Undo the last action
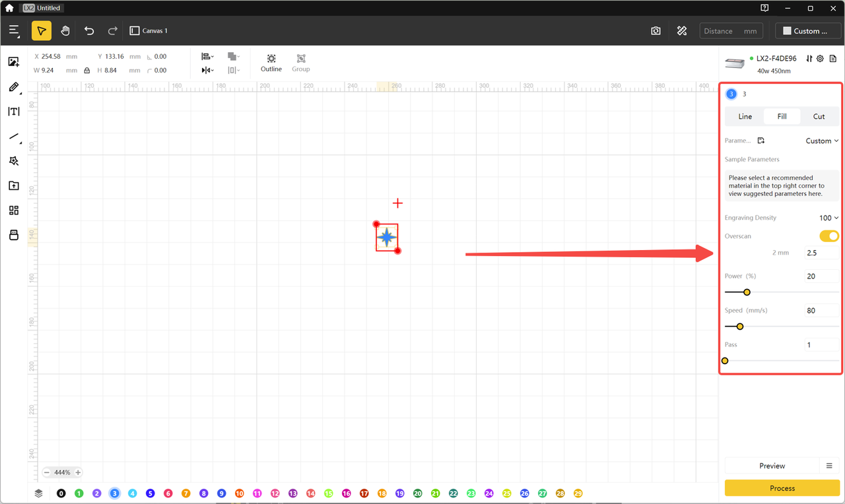845x504 pixels. point(89,31)
